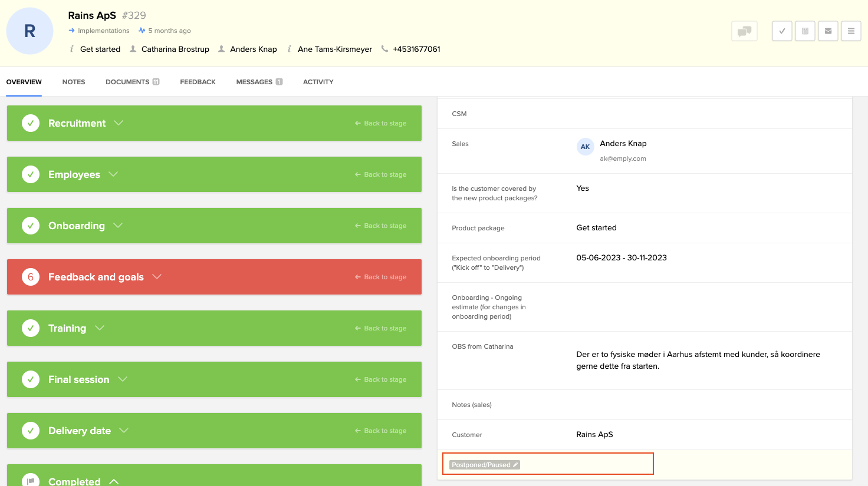This screenshot has width=868, height=486.
Task: Toggle the Onboarding stage checkmark circle
Action: pyautogui.click(x=31, y=226)
